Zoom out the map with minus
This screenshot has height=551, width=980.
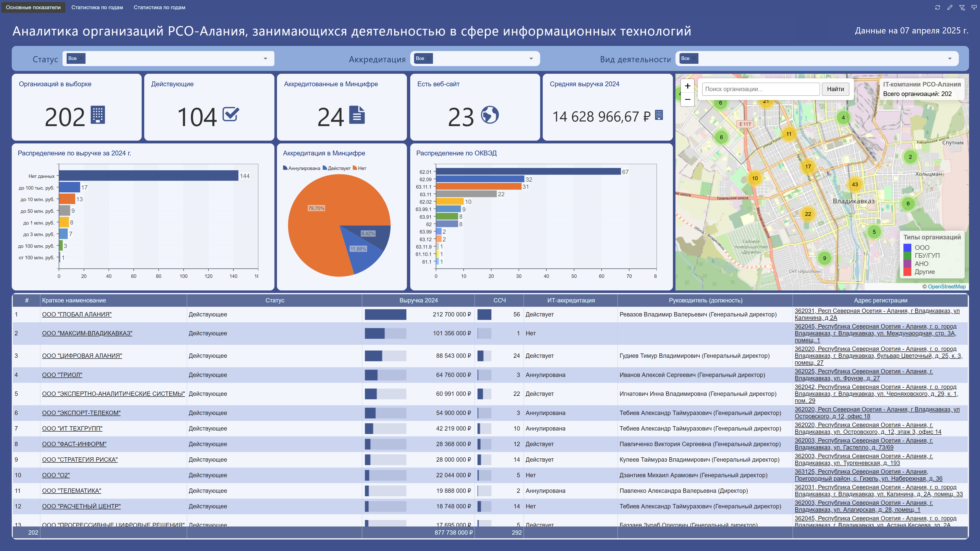(687, 99)
